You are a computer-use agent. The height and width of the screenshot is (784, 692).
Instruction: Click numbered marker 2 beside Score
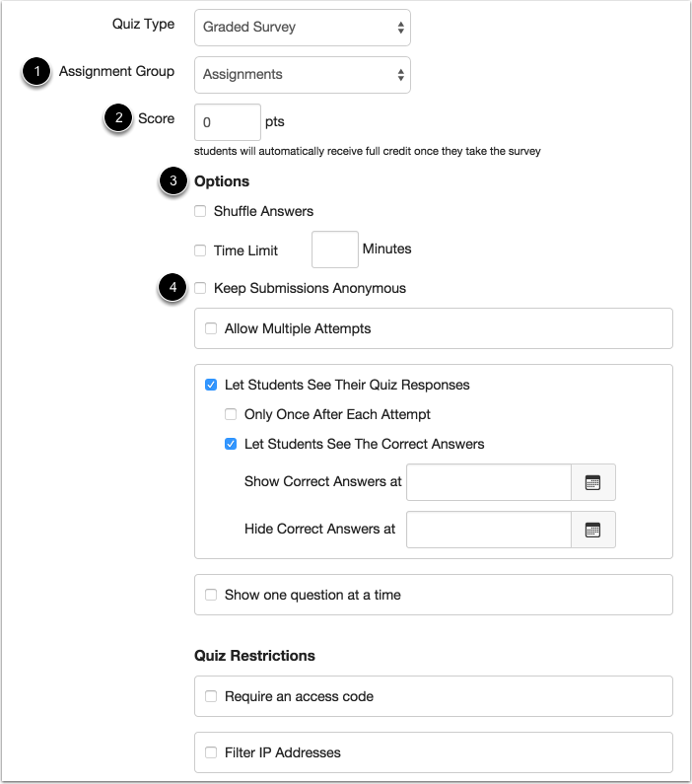(119, 119)
